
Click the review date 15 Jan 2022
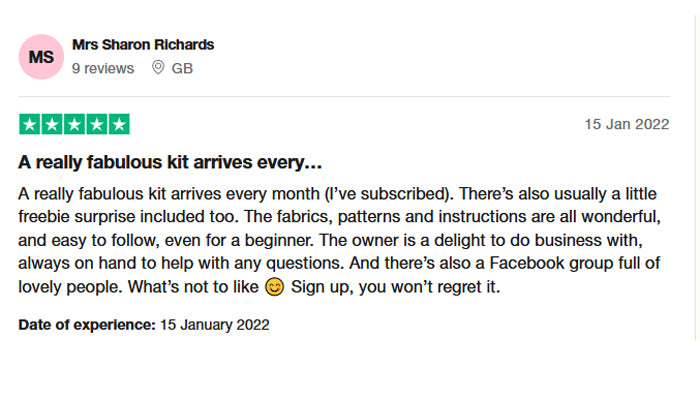[x=626, y=125]
